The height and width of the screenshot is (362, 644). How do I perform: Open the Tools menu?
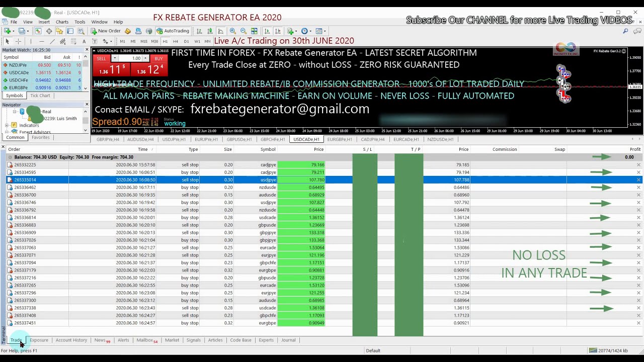click(79, 22)
